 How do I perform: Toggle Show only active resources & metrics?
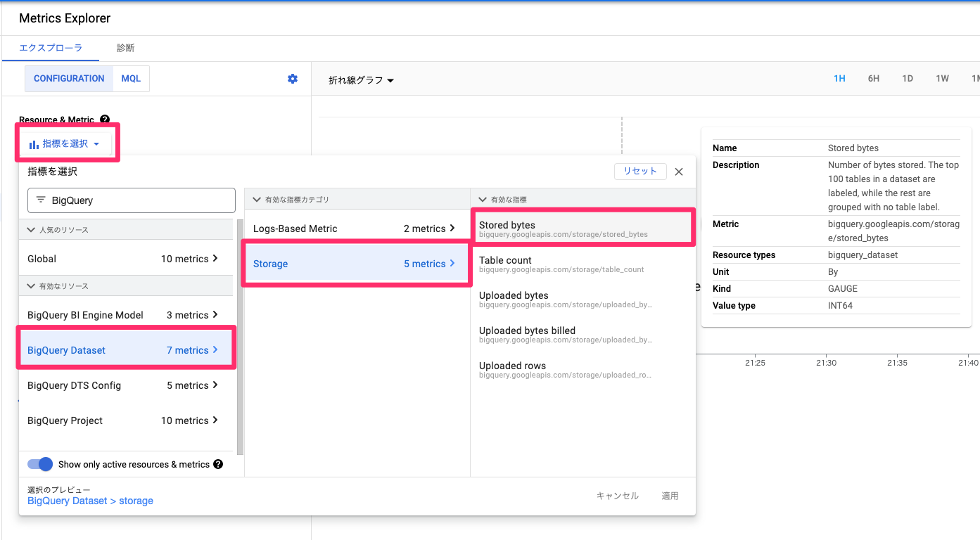coord(40,464)
